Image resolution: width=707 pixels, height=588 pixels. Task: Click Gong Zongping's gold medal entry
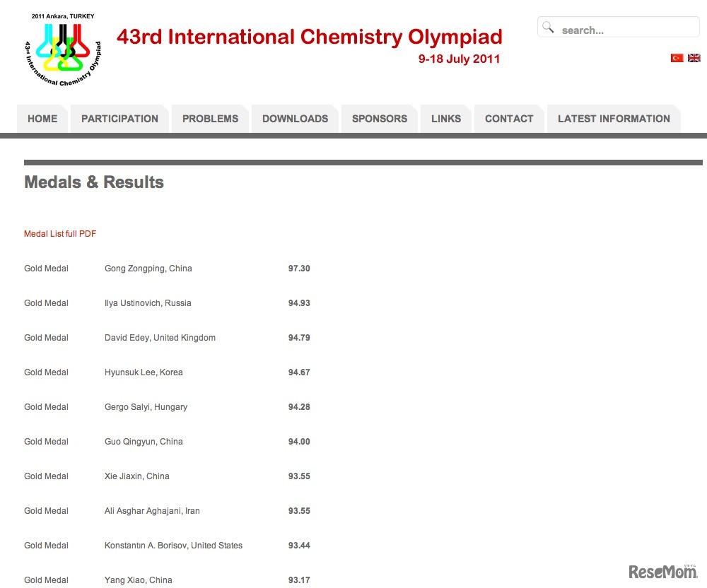click(x=148, y=269)
